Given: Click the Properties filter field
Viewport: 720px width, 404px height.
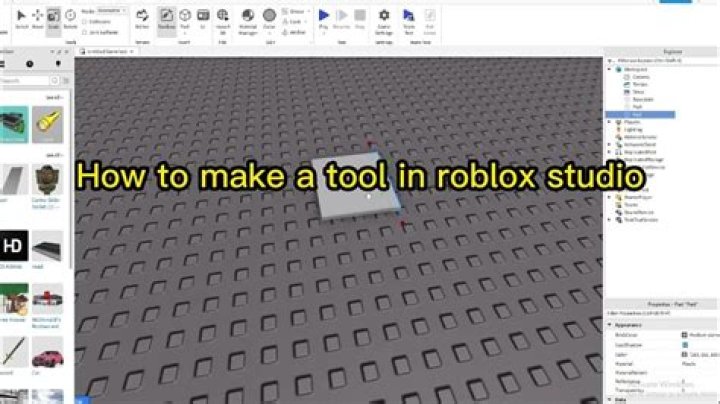Looking at the screenshot, I should 661,313.
